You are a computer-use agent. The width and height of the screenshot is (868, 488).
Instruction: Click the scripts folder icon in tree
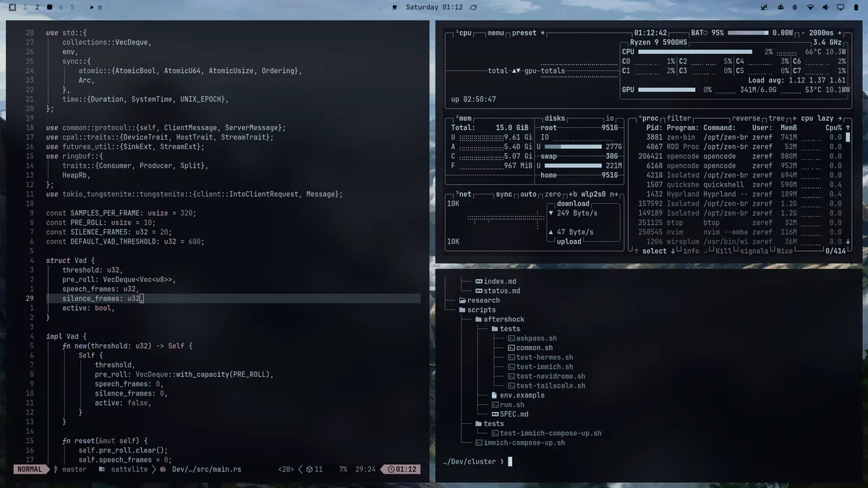coord(463,309)
